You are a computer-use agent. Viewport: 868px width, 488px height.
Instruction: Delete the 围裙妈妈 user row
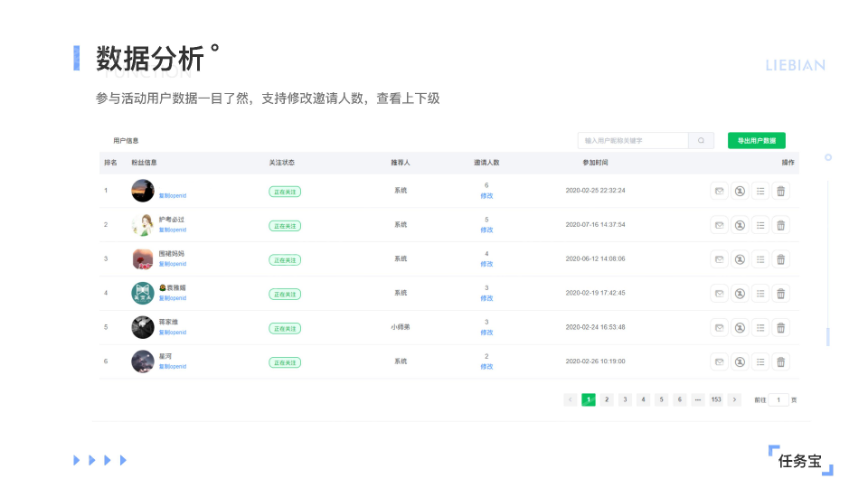click(781, 259)
